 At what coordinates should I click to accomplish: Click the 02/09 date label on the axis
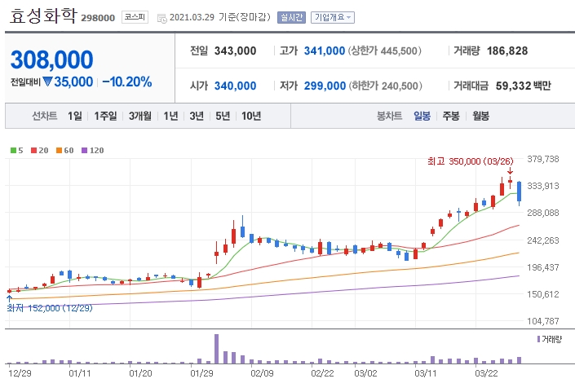pos(262,373)
